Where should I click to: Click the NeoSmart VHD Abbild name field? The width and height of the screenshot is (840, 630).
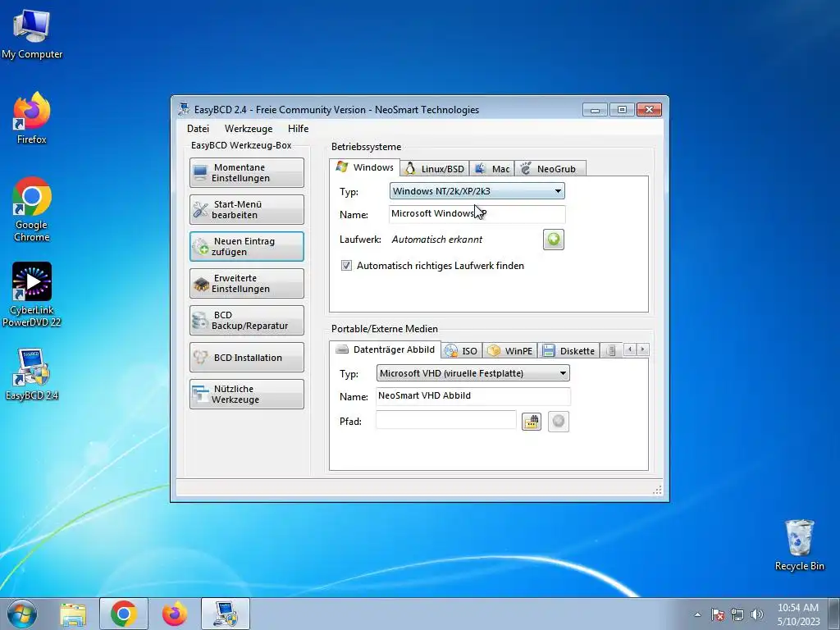[x=473, y=396]
